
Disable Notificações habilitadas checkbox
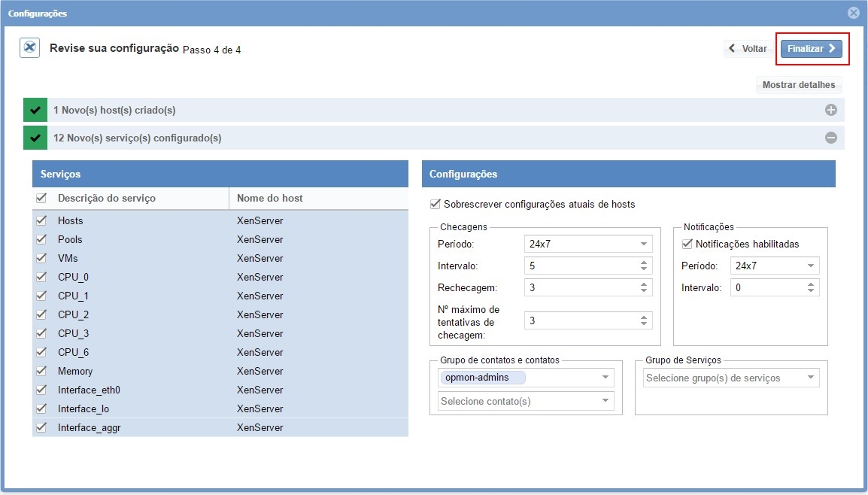click(x=687, y=244)
